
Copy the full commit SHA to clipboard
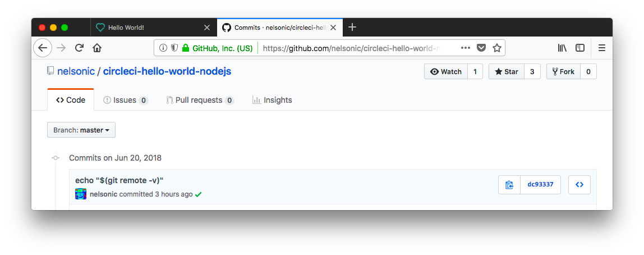pyautogui.click(x=509, y=185)
